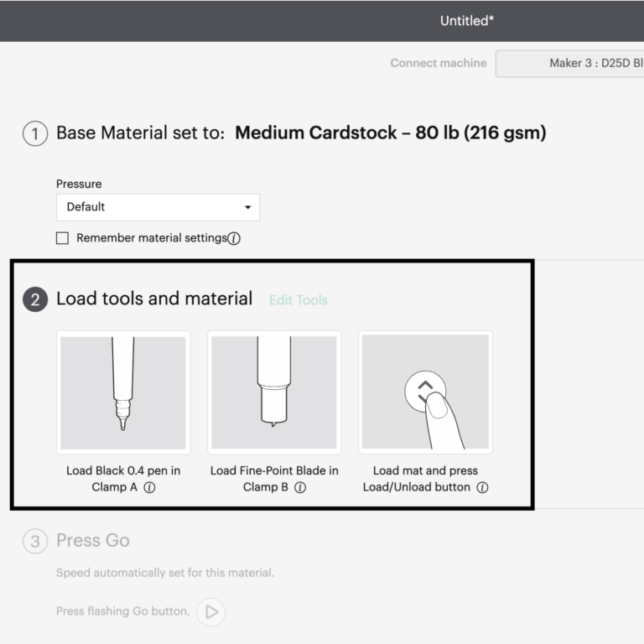Click the step 3 number circle
644x644 pixels.
pyautogui.click(x=34, y=542)
